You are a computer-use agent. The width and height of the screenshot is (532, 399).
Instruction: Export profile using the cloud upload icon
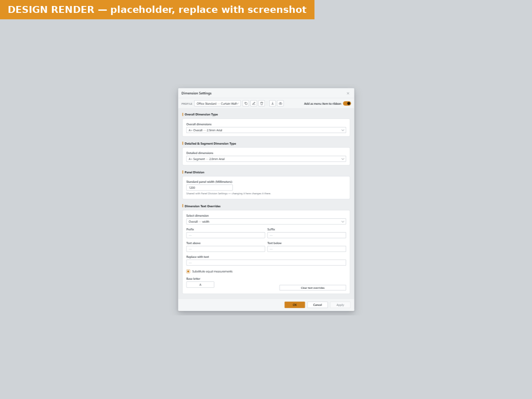pyautogui.click(x=281, y=103)
